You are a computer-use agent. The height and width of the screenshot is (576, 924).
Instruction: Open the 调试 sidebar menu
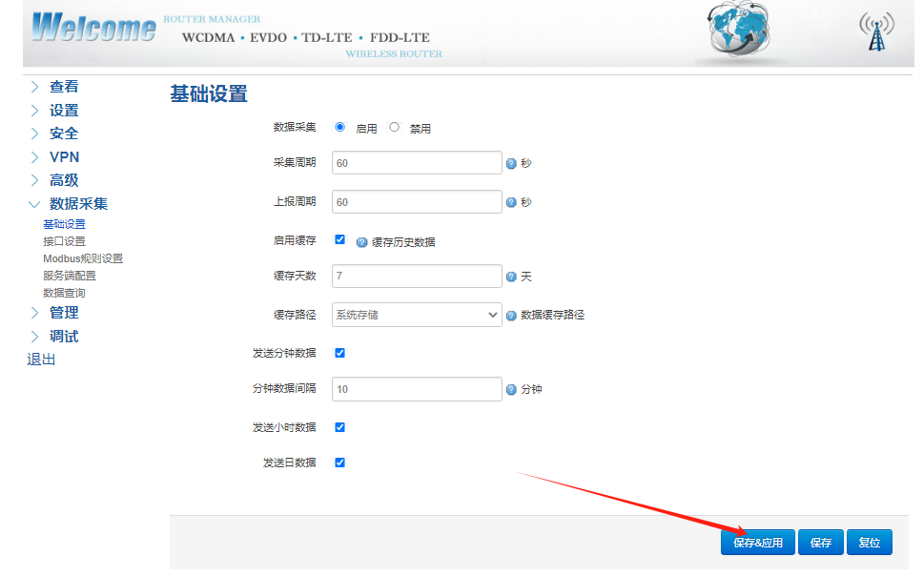tap(64, 336)
